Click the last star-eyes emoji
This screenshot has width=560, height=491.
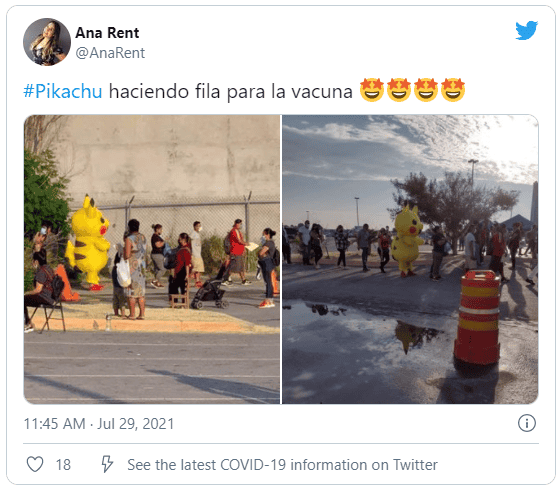453,90
